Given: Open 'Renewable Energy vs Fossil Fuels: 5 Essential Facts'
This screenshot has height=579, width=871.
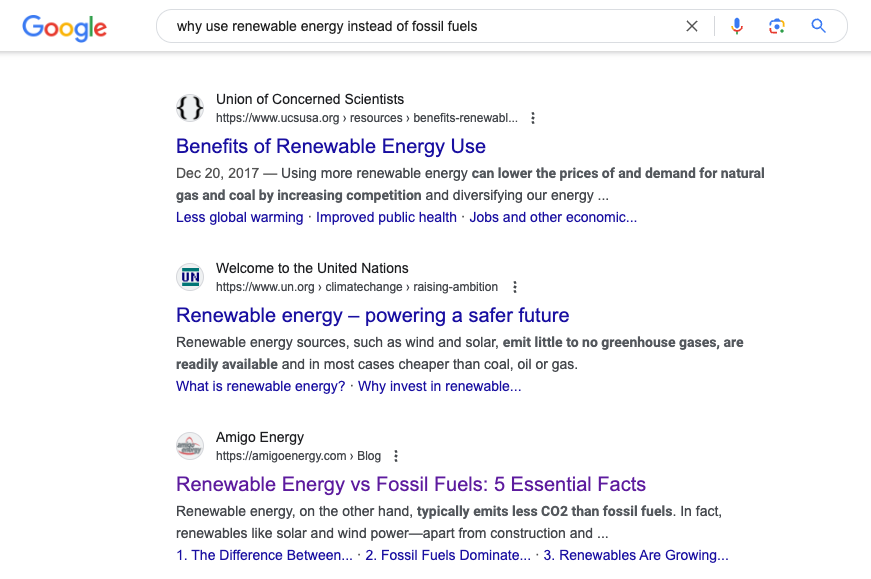Looking at the screenshot, I should pyautogui.click(x=411, y=484).
